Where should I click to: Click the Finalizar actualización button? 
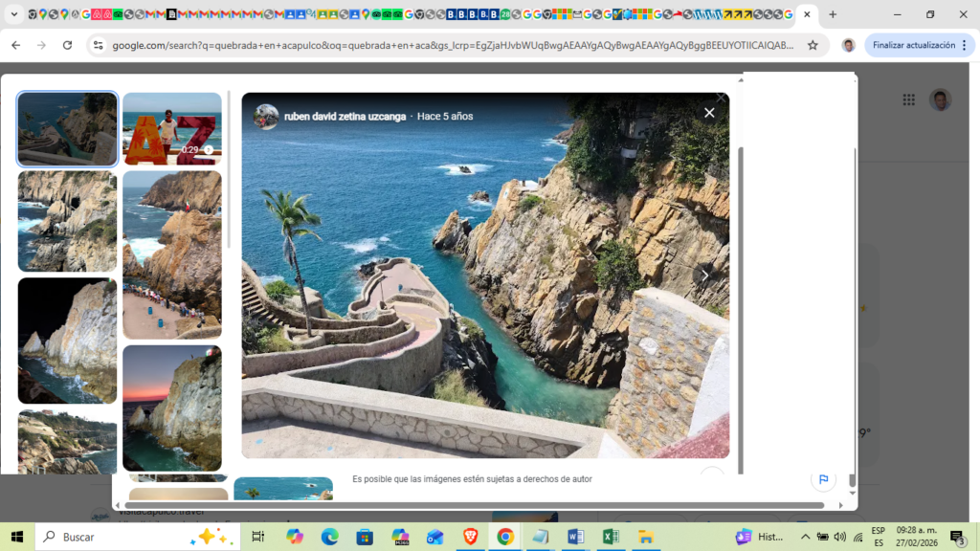pyautogui.click(x=913, y=45)
